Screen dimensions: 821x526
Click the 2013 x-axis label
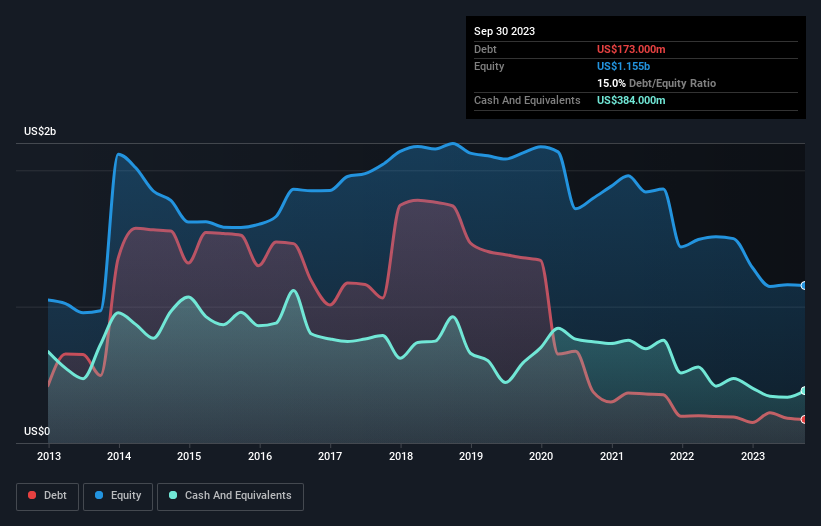pos(49,456)
